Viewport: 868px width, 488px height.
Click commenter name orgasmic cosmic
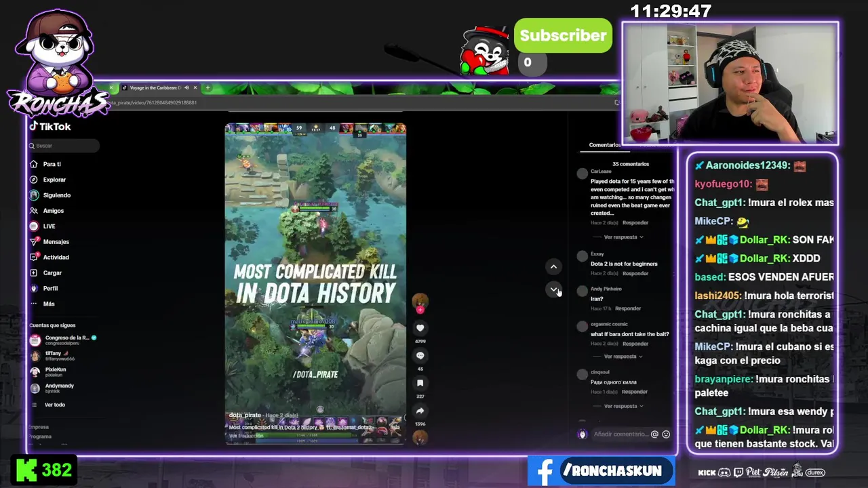pos(609,324)
